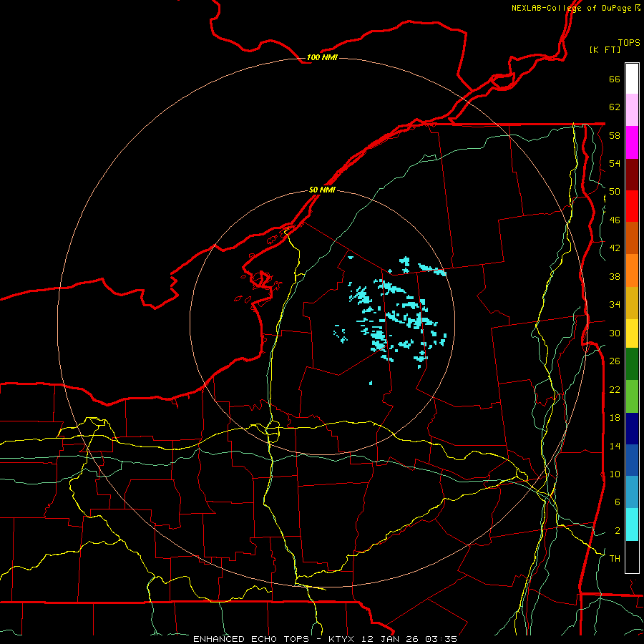Click the 03:35 timestamp text
The image size is (644, 644).
click(441, 639)
